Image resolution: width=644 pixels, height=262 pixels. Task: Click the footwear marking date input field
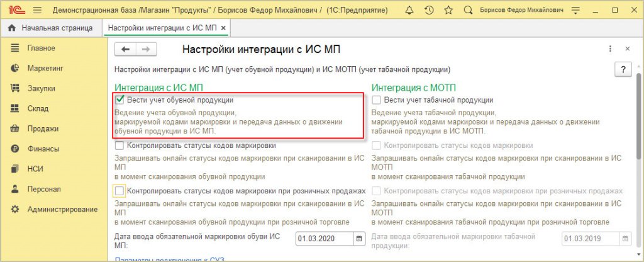tap(323, 239)
